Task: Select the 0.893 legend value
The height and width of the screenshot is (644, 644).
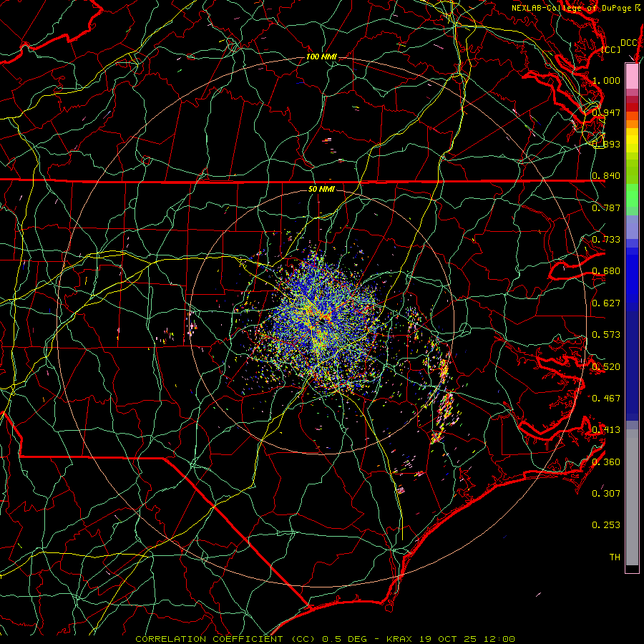Action: pos(606,144)
